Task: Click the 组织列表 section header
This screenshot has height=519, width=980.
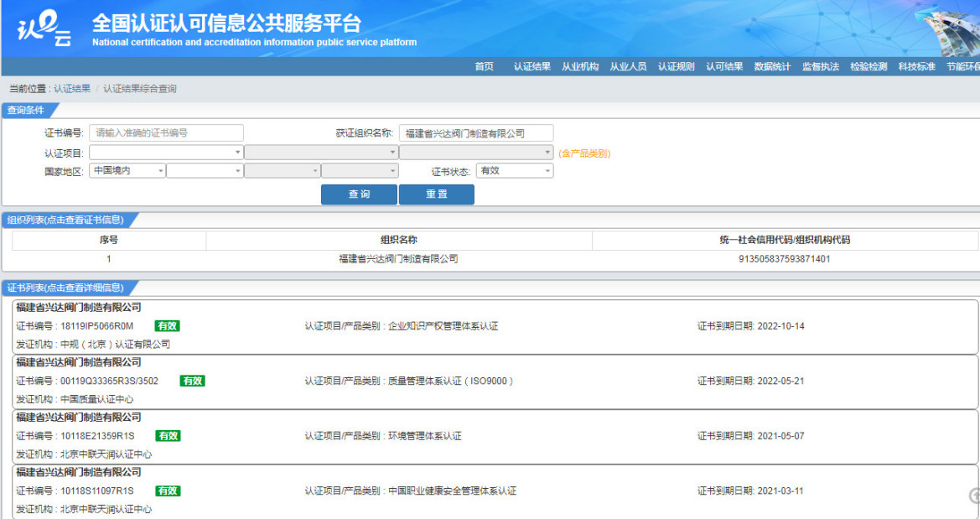Action: coord(65,221)
